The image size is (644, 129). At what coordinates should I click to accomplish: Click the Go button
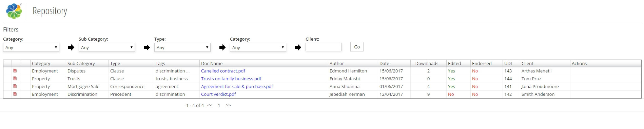pyautogui.click(x=357, y=47)
